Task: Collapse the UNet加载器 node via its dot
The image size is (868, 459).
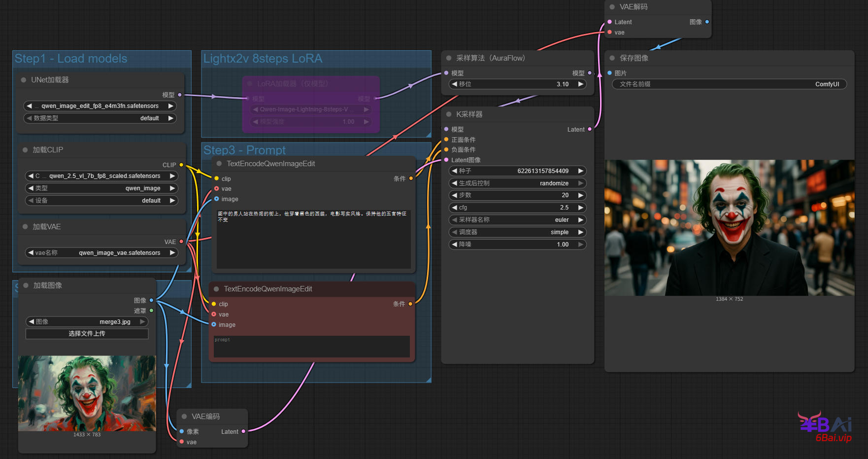Action: (x=24, y=80)
